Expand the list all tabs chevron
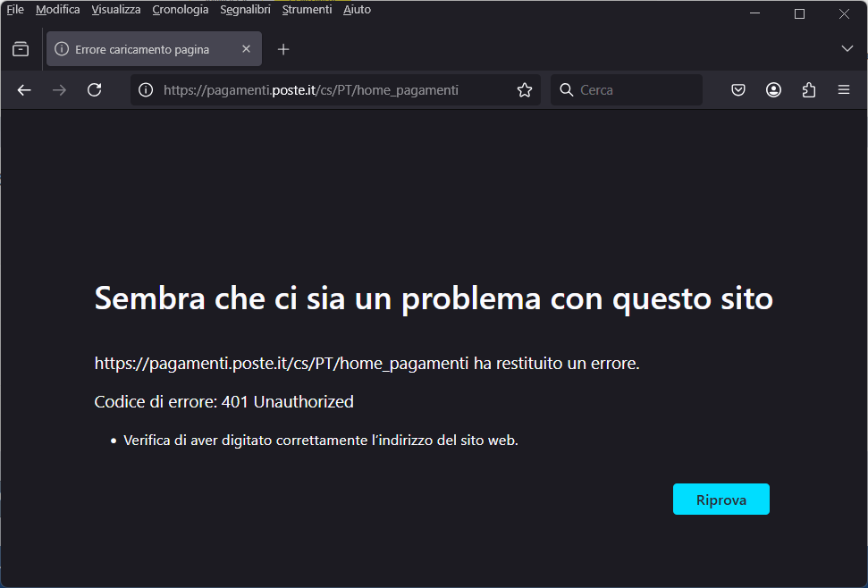The height and width of the screenshot is (588, 868). tap(847, 48)
